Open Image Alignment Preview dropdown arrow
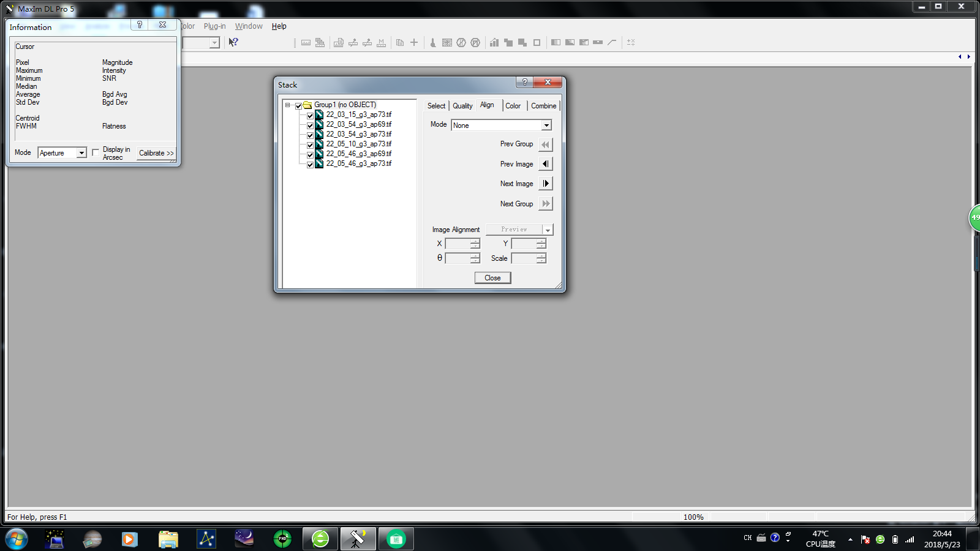The image size is (980, 551). [x=548, y=230]
